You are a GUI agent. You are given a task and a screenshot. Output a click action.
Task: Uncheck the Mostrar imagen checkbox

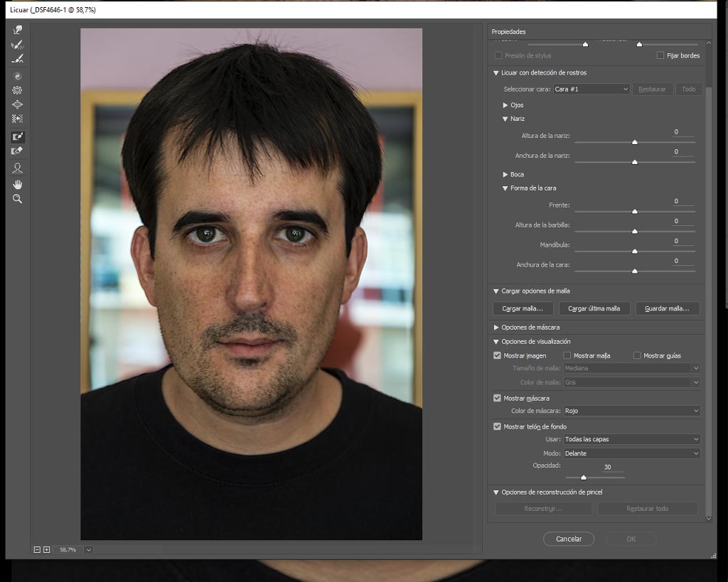coord(497,355)
